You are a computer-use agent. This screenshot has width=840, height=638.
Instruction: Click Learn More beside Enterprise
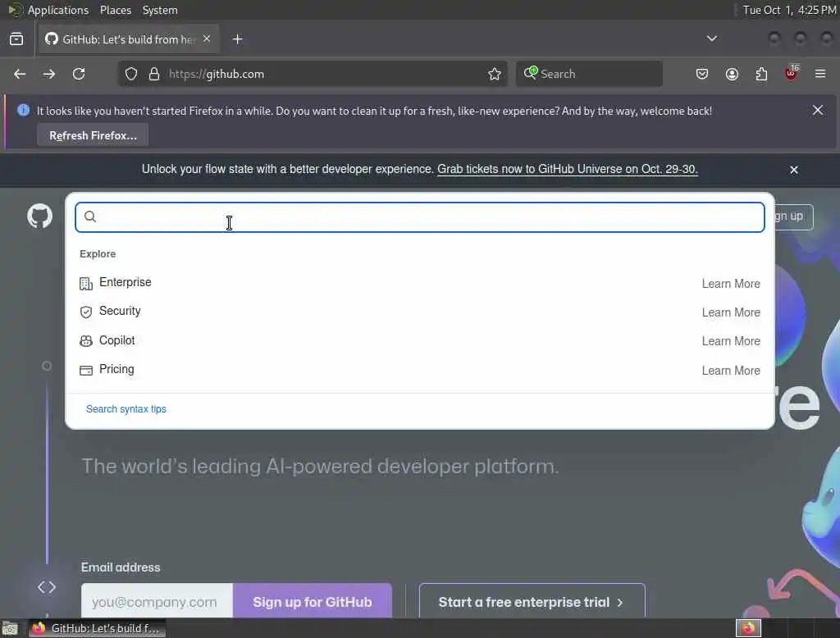click(x=731, y=284)
